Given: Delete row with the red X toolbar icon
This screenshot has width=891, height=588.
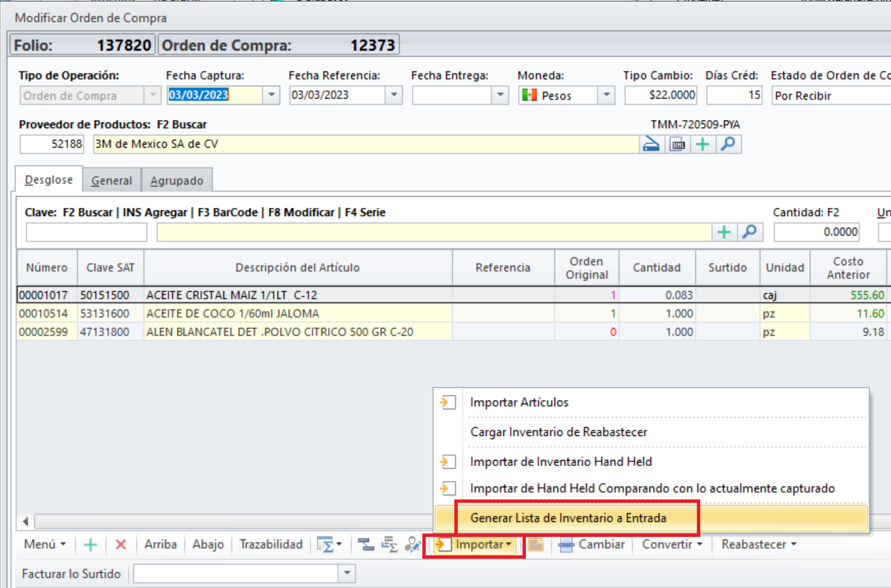Looking at the screenshot, I should 121,544.
